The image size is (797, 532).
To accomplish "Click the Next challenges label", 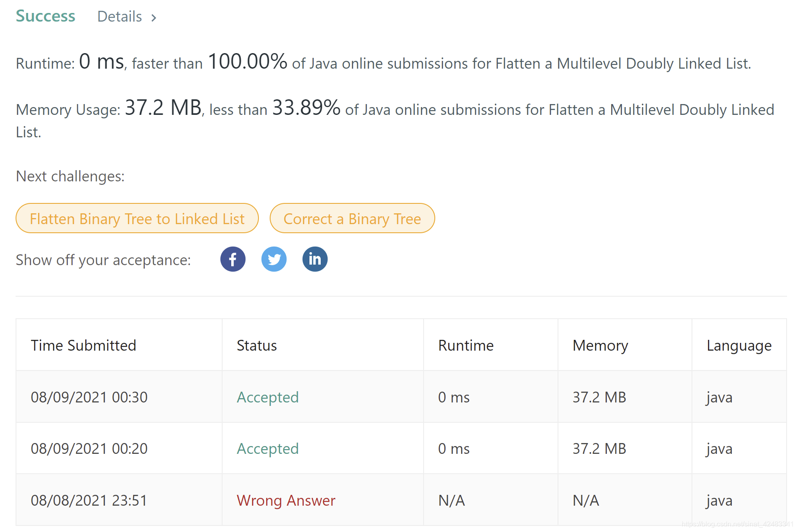I will tap(70, 176).
